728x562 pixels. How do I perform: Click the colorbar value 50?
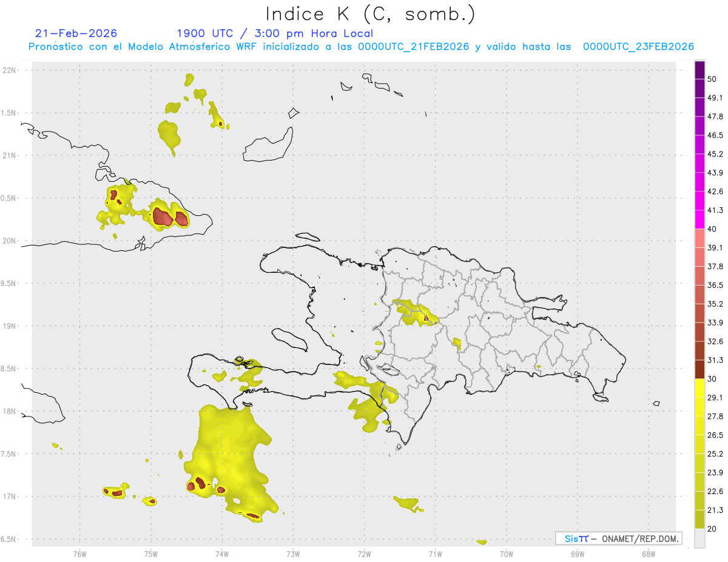(712, 79)
